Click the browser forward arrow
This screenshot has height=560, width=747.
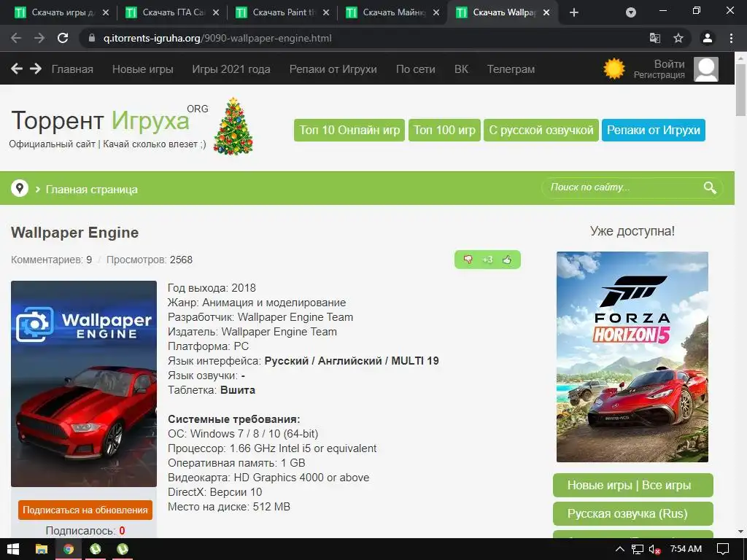coord(39,38)
